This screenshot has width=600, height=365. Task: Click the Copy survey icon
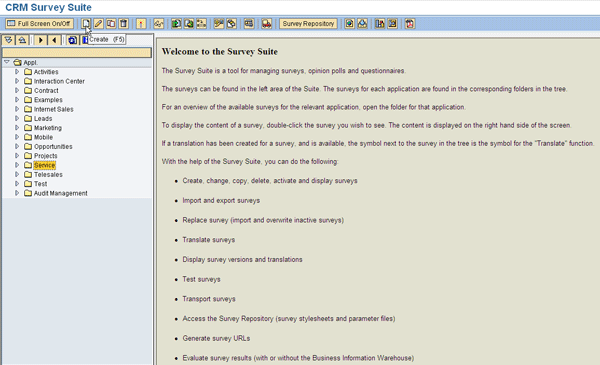111,24
